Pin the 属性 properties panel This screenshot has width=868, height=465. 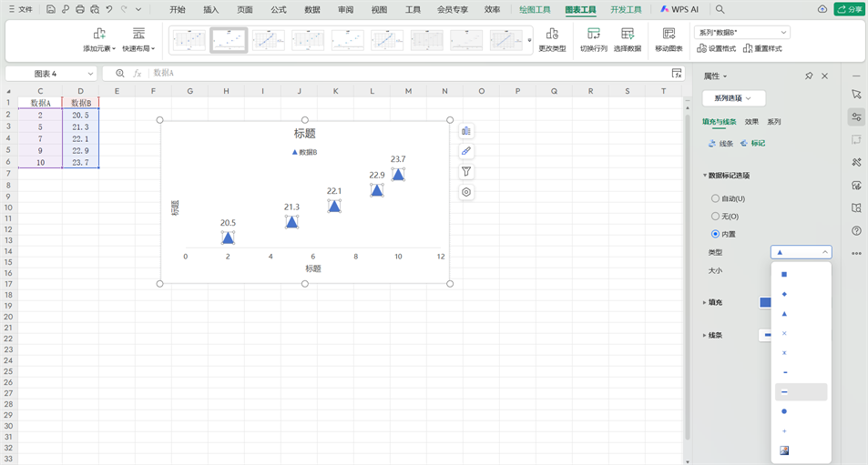tap(809, 76)
